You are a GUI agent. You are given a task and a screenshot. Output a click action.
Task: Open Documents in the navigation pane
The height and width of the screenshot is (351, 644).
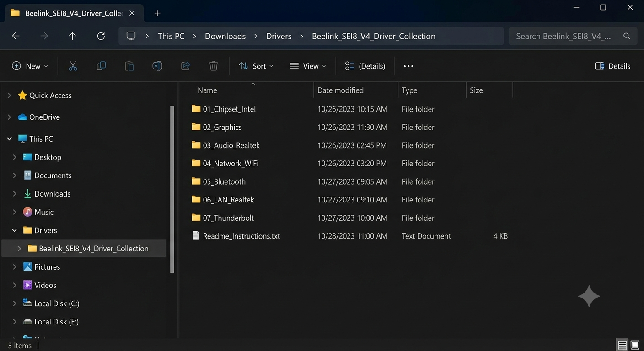[53, 175]
